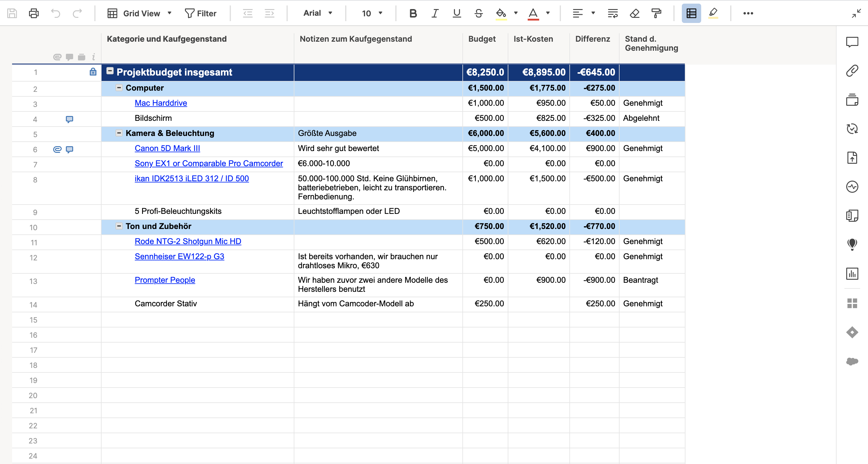
Task: Click the lightbulb icon in sidebar
Action: (852, 244)
